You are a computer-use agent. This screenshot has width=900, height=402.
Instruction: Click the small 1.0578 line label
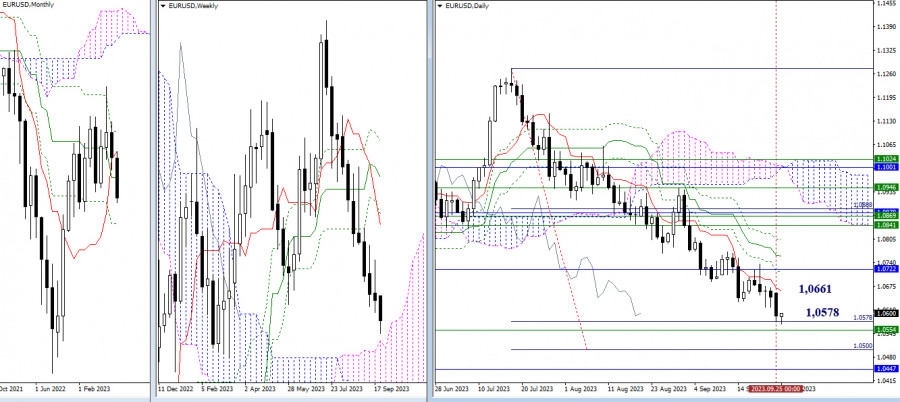tap(862, 317)
